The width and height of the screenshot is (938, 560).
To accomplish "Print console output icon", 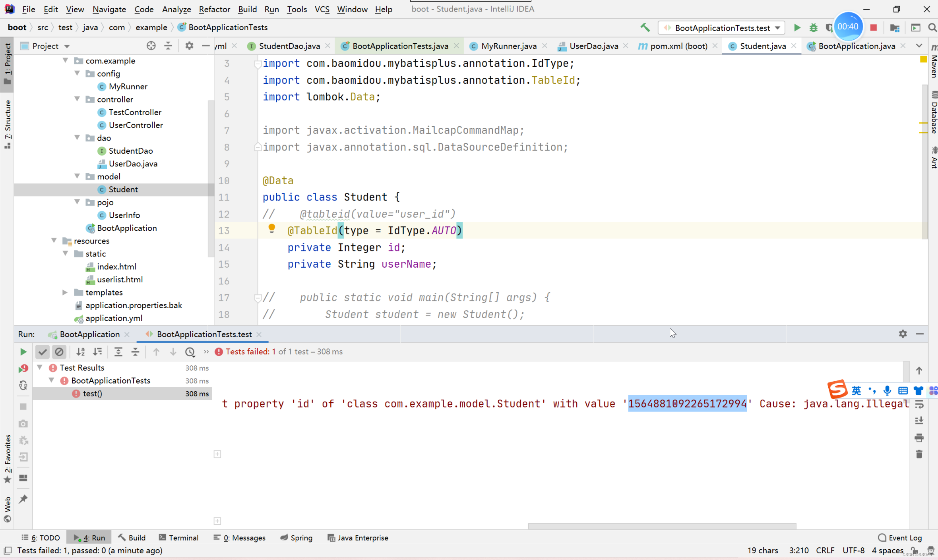I will (919, 438).
